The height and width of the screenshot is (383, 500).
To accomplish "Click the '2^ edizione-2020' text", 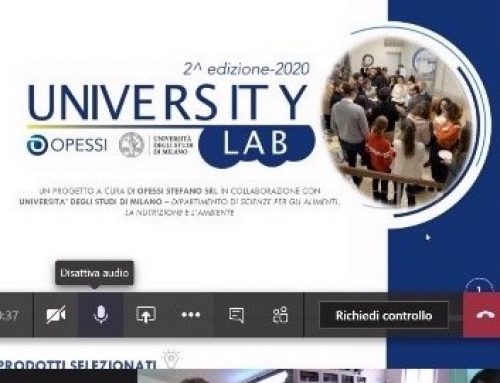I will point(246,69).
